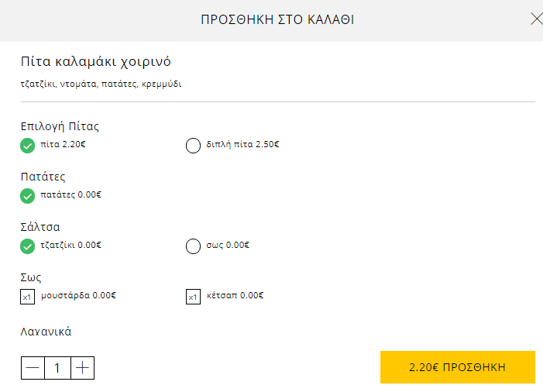The image size is (543, 392).
Task: Click the Σως section heading
Action: pyautogui.click(x=31, y=277)
